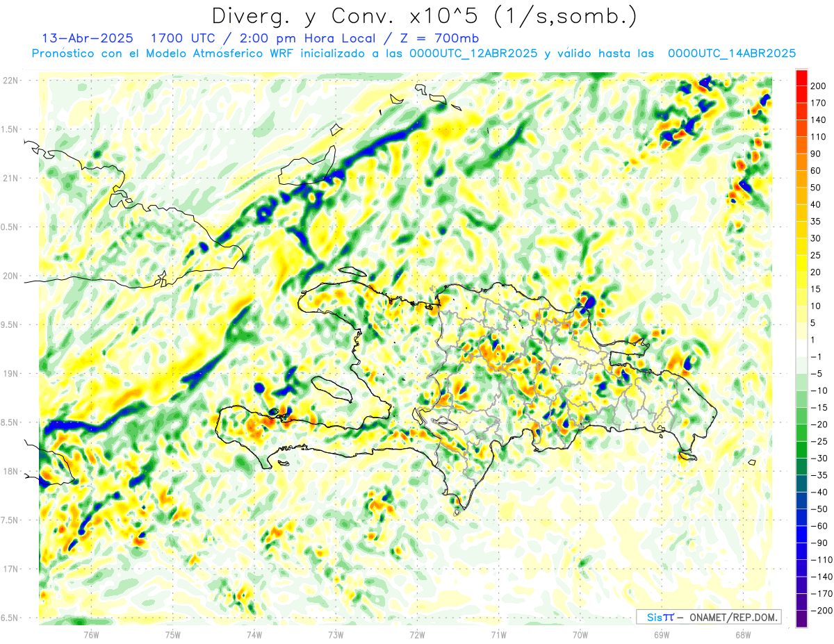Click the colorbar label '-60'
834x644 pixels.
click(x=820, y=526)
